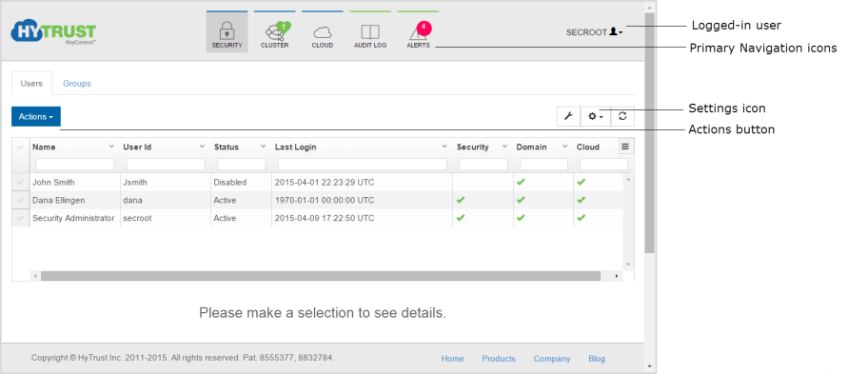Select the John Smith row checkbox
This screenshot has height=374, width=868.
point(21,182)
